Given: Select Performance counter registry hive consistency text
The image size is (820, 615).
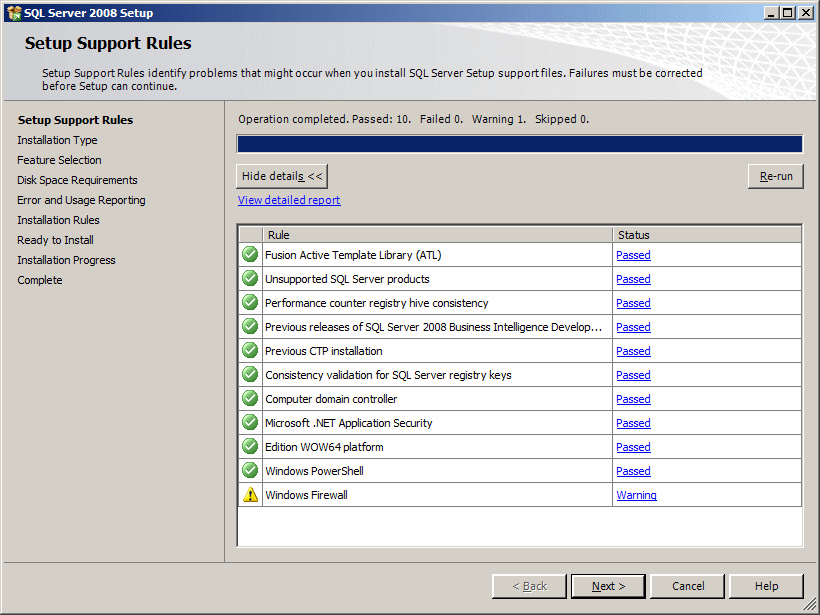Looking at the screenshot, I should click(377, 303).
